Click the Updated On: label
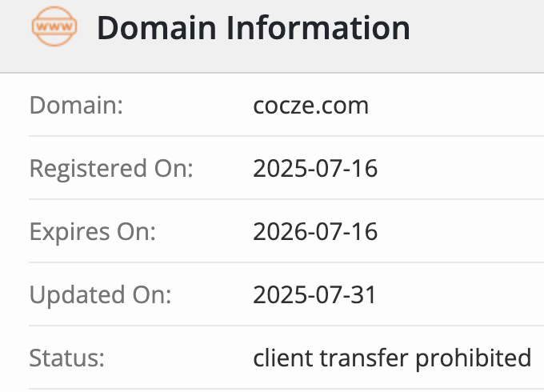The width and height of the screenshot is (544, 392). click(101, 295)
